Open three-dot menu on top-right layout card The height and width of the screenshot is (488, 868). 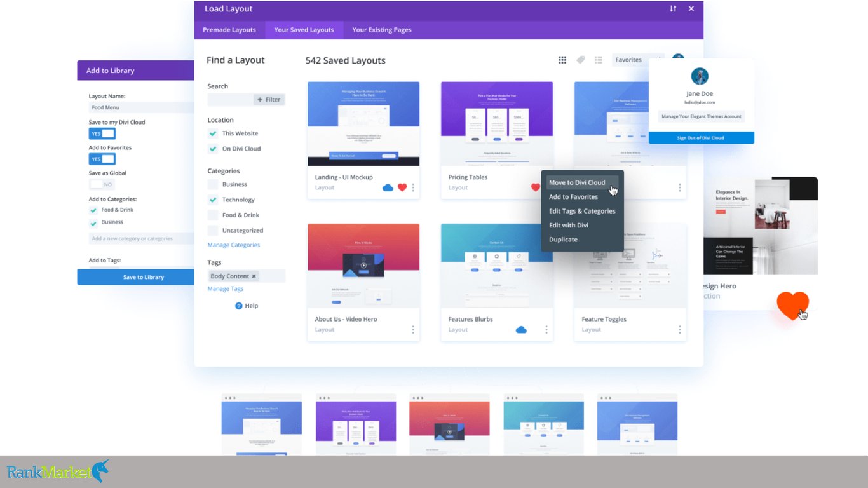680,187
